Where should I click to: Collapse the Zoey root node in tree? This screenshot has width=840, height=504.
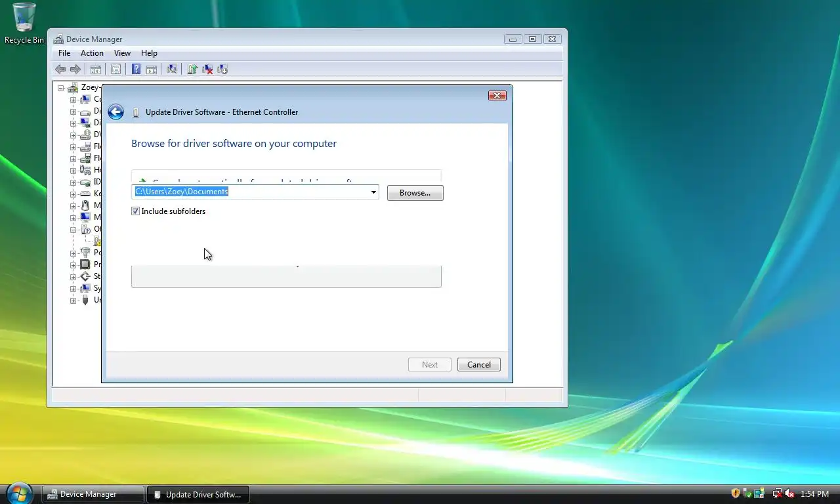pyautogui.click(x=61, y=88)
